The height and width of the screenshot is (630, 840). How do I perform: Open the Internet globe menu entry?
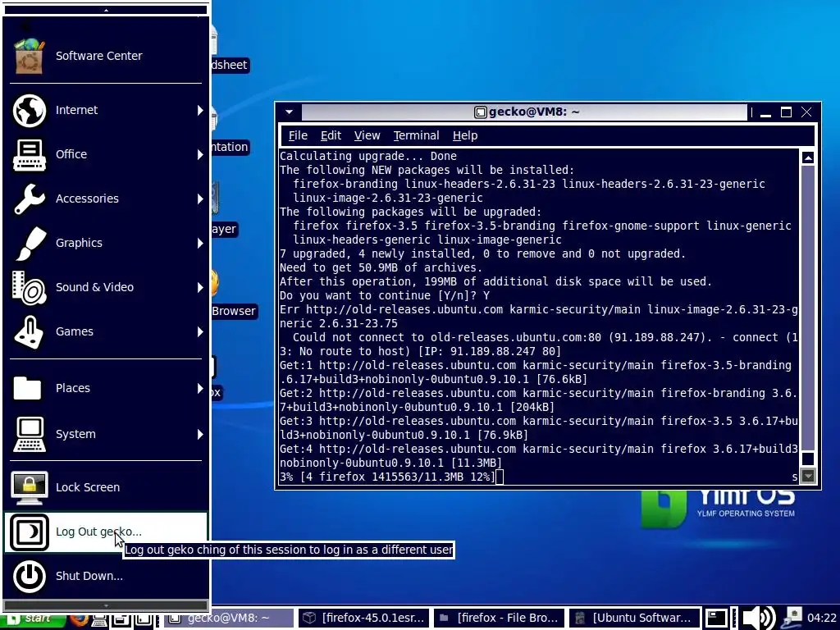coord(106,110)
